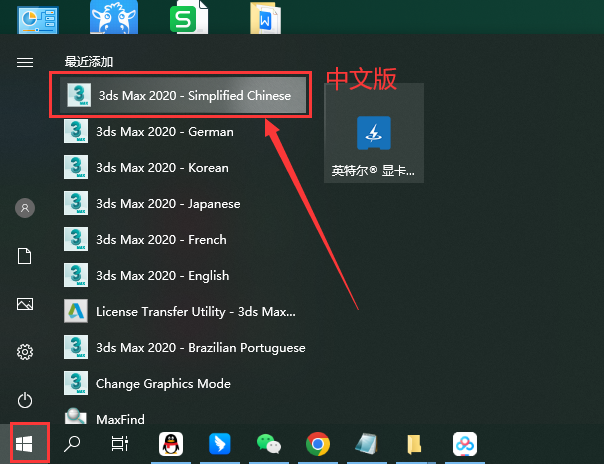Close Start menu via Windows Start button
Viewport: 604px width, 464px height.
[25, 444]
